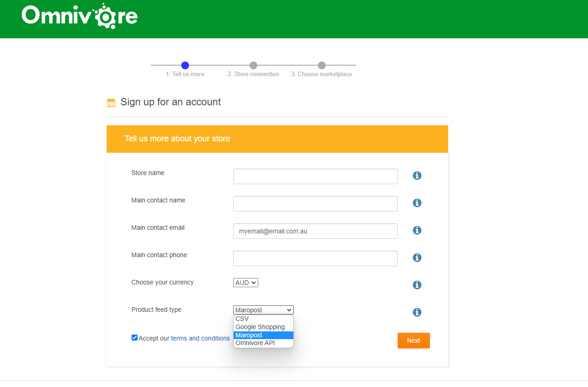Open info icon for Main contact name

(x=417, y=203)
